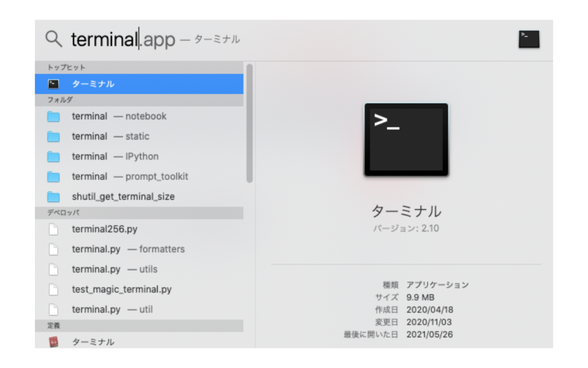Click the ターミナル title in preview pane
Viewport: 588px width, 368px height.
pyautogui.click(x=406, y=212)
